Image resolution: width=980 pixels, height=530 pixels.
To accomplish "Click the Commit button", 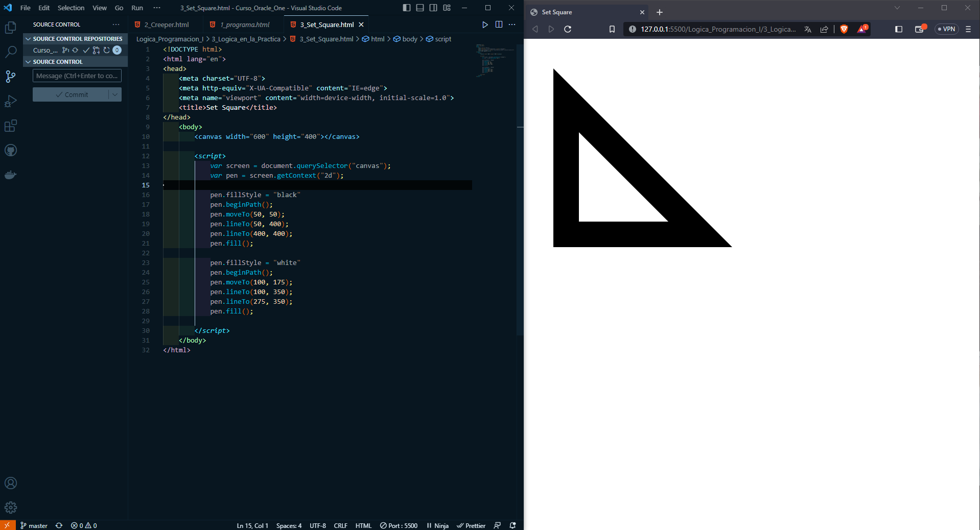I will coord(71,94).
